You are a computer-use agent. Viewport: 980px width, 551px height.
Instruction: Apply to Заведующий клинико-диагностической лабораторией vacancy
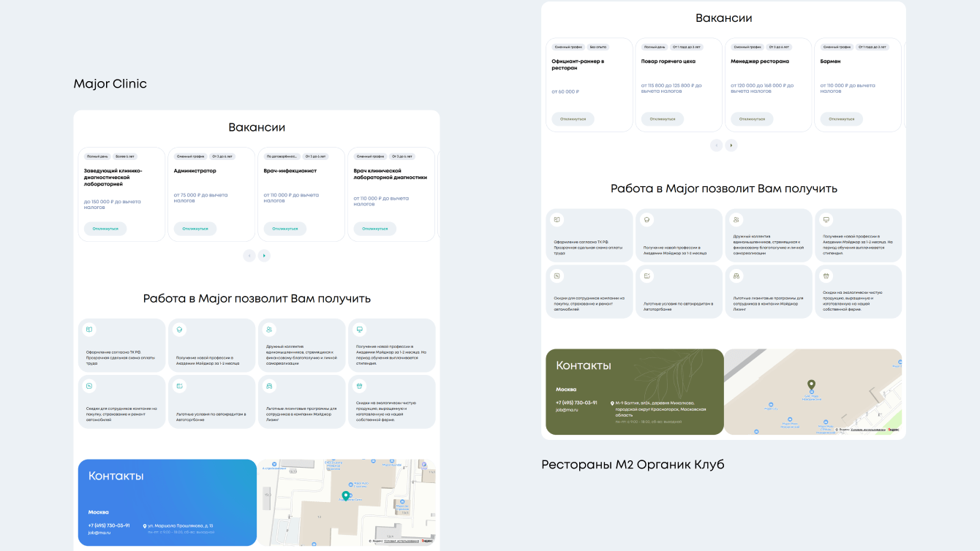point(105,229)
